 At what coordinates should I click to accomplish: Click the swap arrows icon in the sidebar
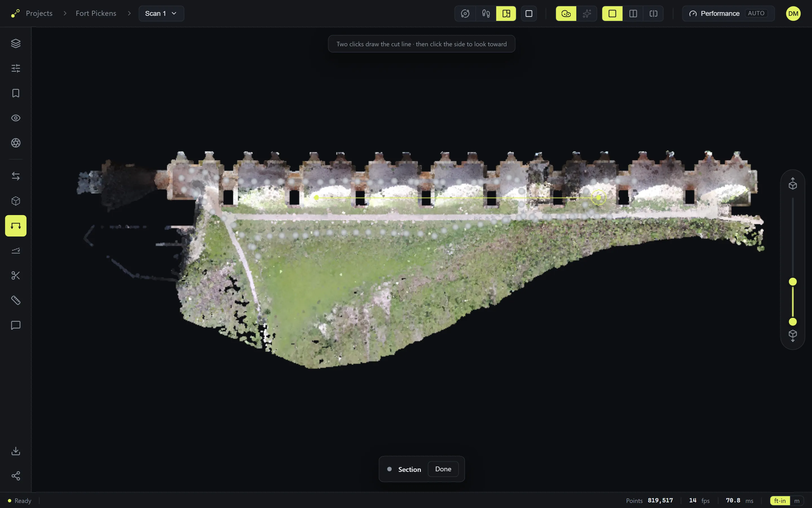click(16, 176)
